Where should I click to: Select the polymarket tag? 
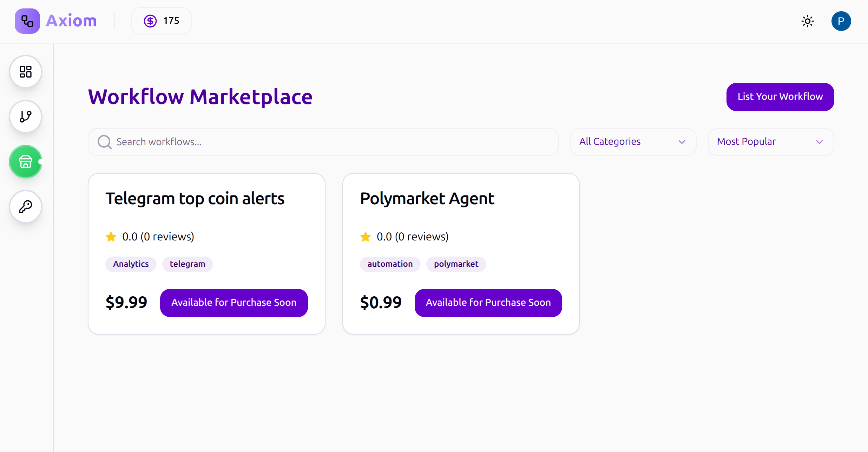pos(456,264)
